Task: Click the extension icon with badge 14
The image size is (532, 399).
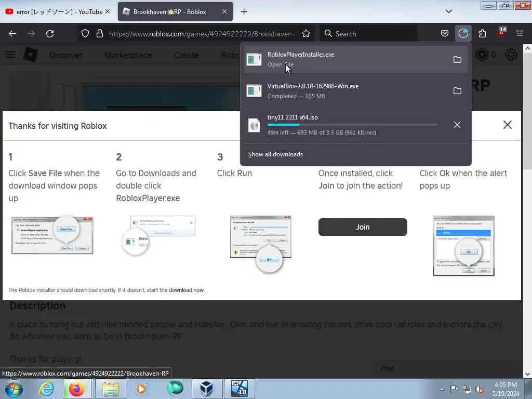Action: (501, 33)
